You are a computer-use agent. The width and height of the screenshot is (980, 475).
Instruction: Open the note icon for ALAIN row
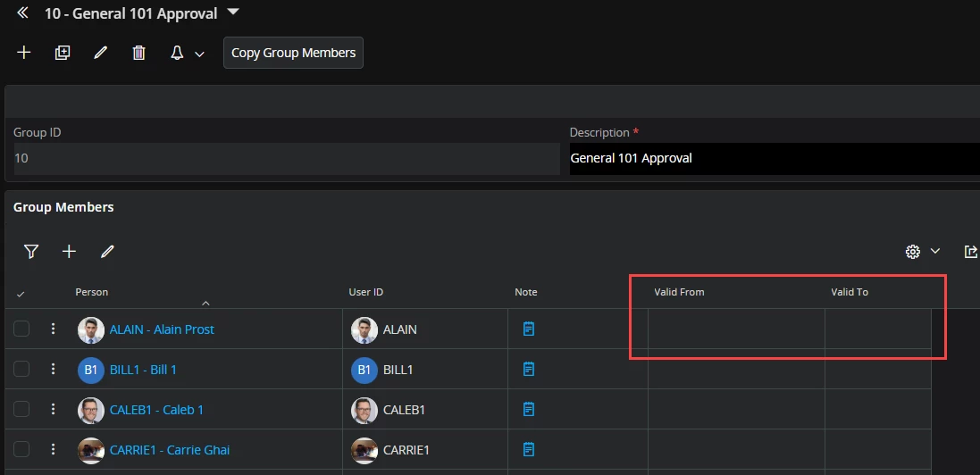(529, 329)
